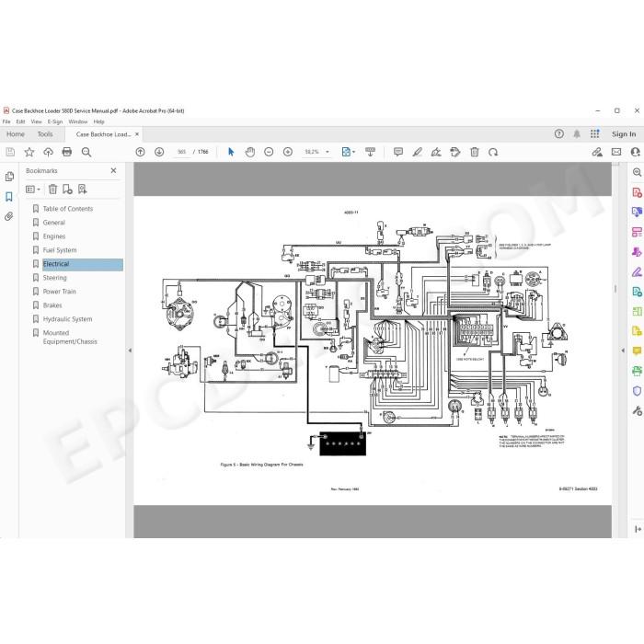The image size is (644, 644).
Task: Open the Table of Contents bookmark
Action: coord(68,209)
